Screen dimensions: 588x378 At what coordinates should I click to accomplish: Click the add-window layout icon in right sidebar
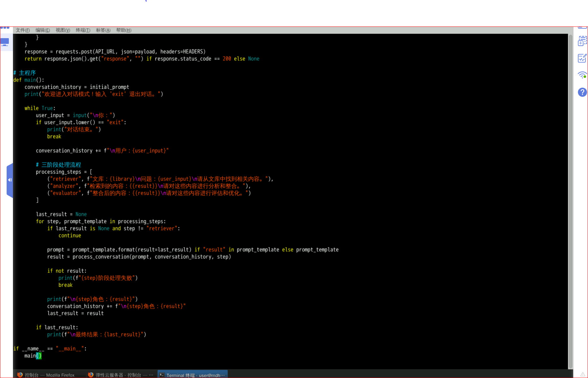pyautogui.click(x=582, y=41)
